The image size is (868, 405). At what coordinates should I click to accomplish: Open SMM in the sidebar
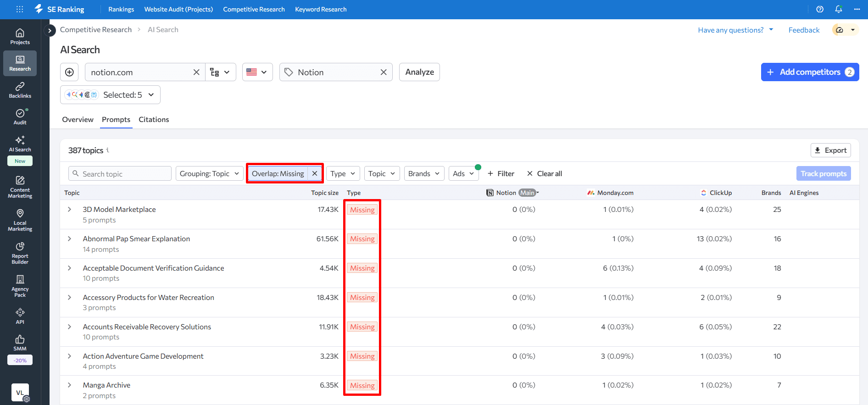tap(20, 343)
